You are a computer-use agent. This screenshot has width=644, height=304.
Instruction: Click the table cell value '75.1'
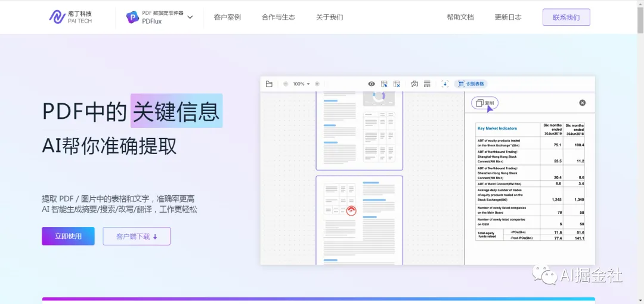(558, 145)
